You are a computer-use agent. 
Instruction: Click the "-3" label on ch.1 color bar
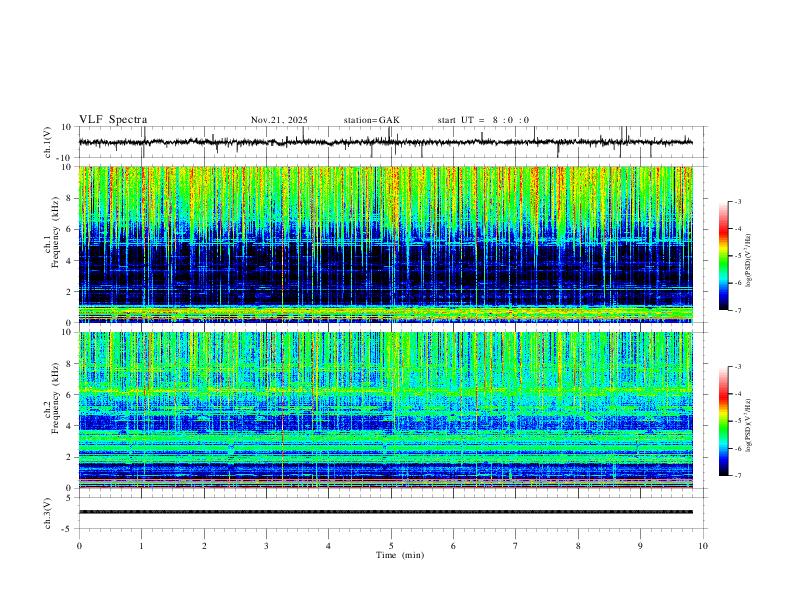click(738, 201)
